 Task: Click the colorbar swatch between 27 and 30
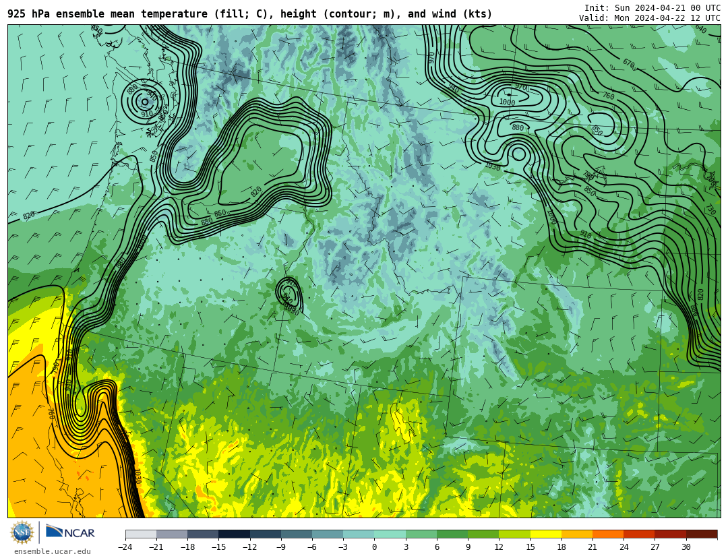tap(670, 534)
